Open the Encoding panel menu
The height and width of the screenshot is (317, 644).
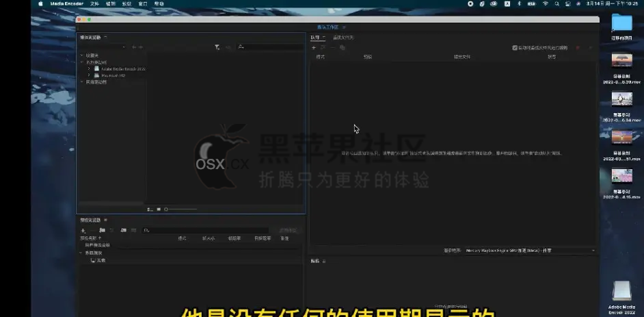click(x=323, y=262)
